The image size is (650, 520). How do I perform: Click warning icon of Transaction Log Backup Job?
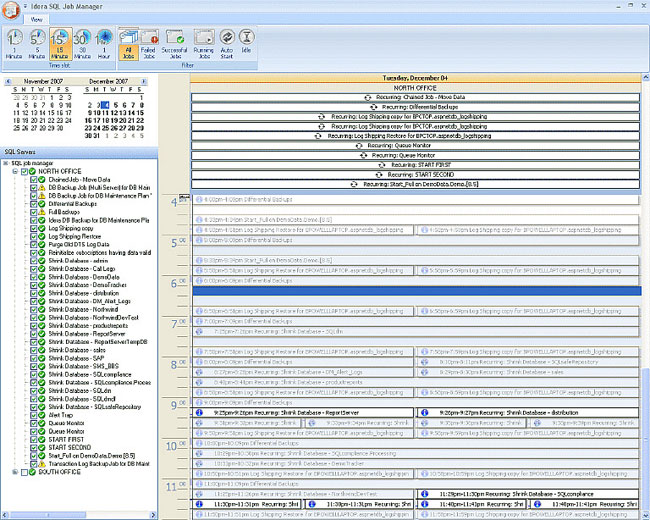[41, 464]
